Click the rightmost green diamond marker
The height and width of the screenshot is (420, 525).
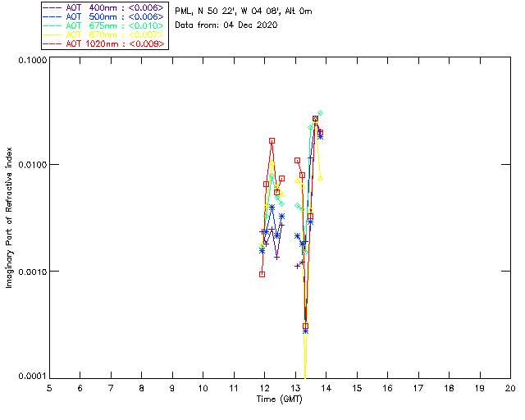[x=320, y=112]
